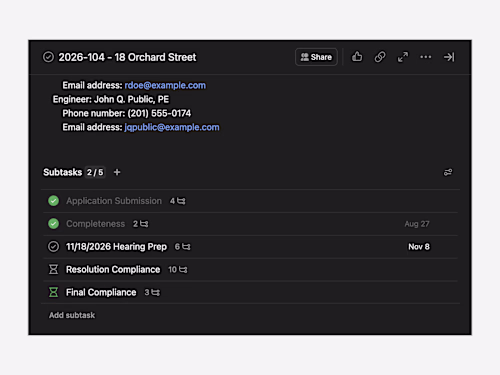Viewport: 500px width, 375px height.
Task: Uncheck the Completeness subtask
Action: 53,224
